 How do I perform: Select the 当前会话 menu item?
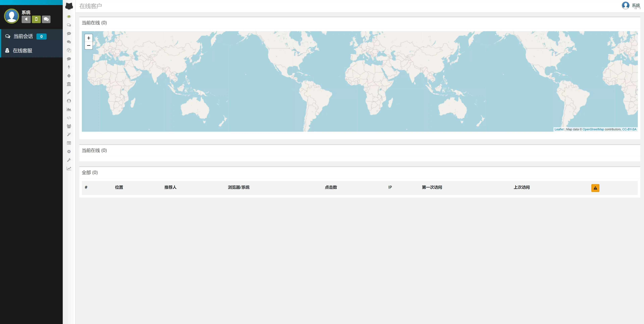tap(23, 37)
